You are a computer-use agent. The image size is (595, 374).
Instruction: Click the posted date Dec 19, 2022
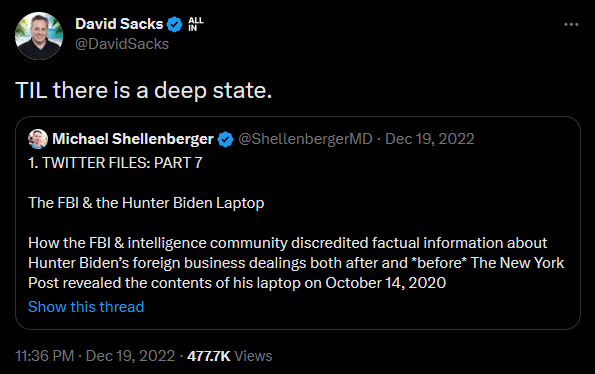(x=130, y=356)
